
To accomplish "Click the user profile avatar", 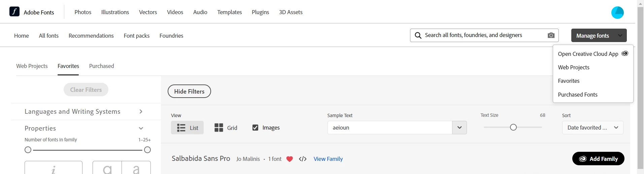I will [617, 12].
